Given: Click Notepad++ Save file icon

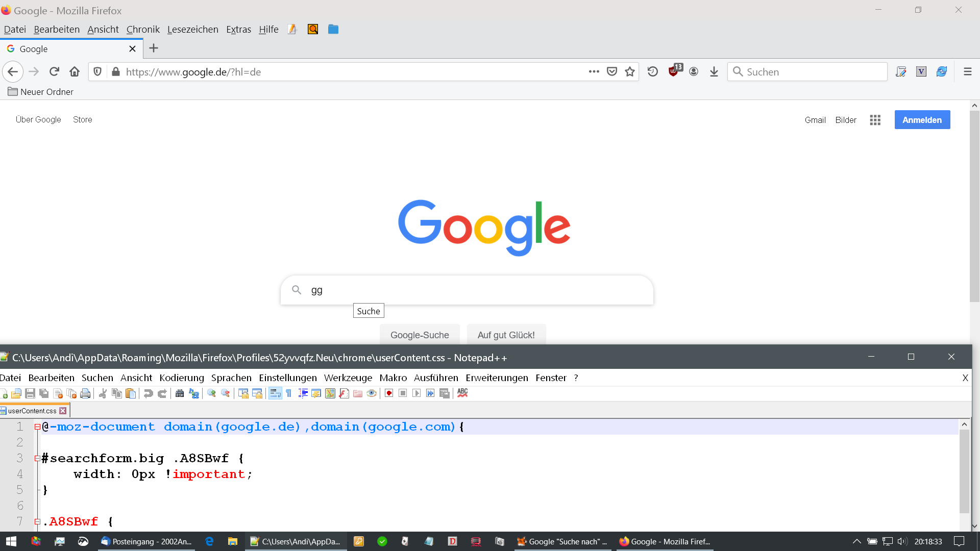Looking at the screenshot, I should pyautogui.click(x=30, y=393).
